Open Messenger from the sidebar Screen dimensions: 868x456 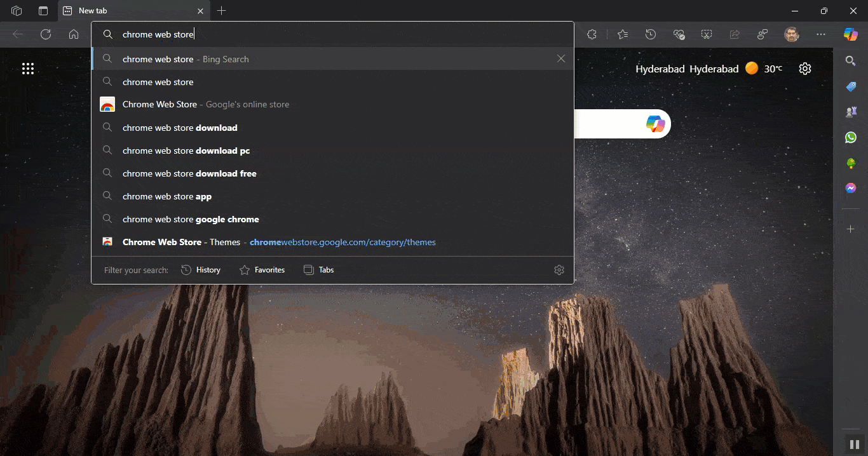pos(850,187)
